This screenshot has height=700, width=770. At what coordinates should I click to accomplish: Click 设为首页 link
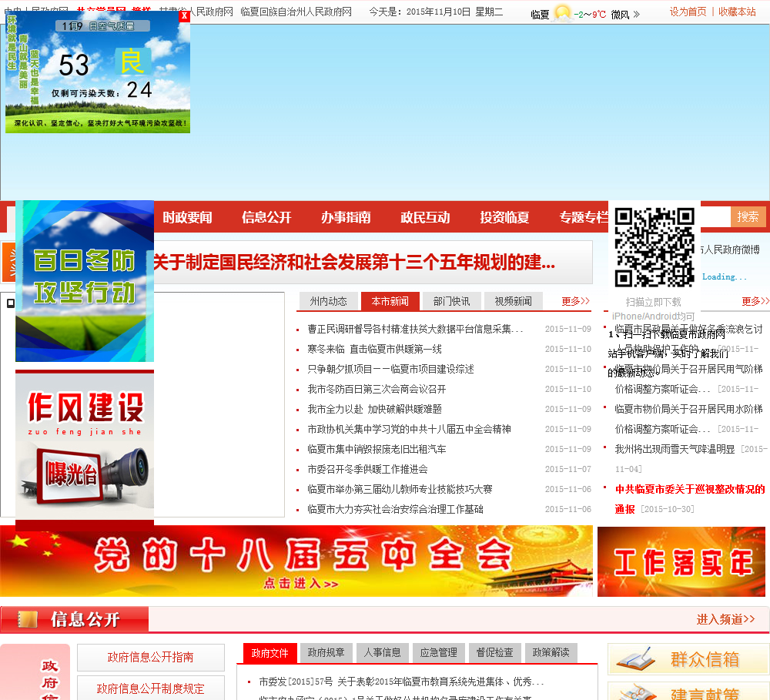688,12
